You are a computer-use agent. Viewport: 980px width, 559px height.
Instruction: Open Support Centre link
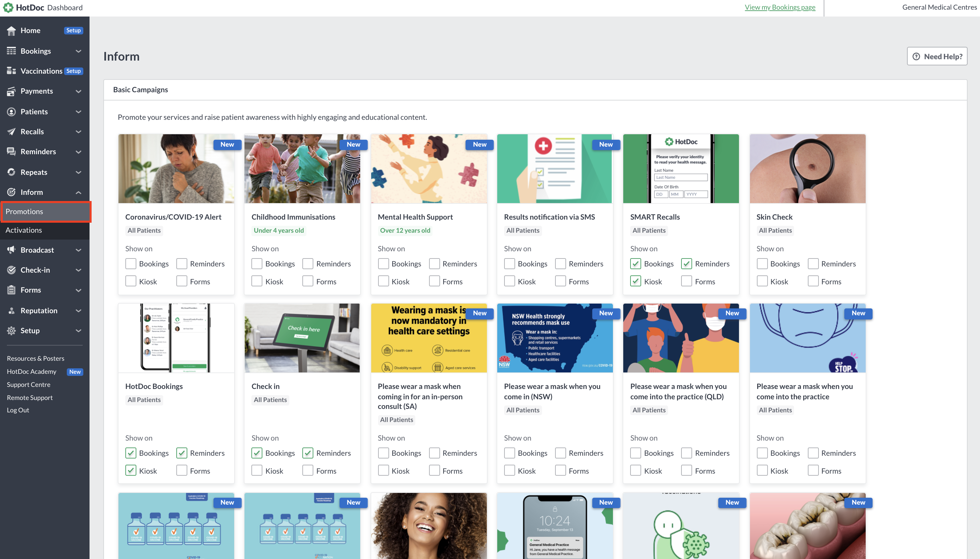click(x=29, y=384)
